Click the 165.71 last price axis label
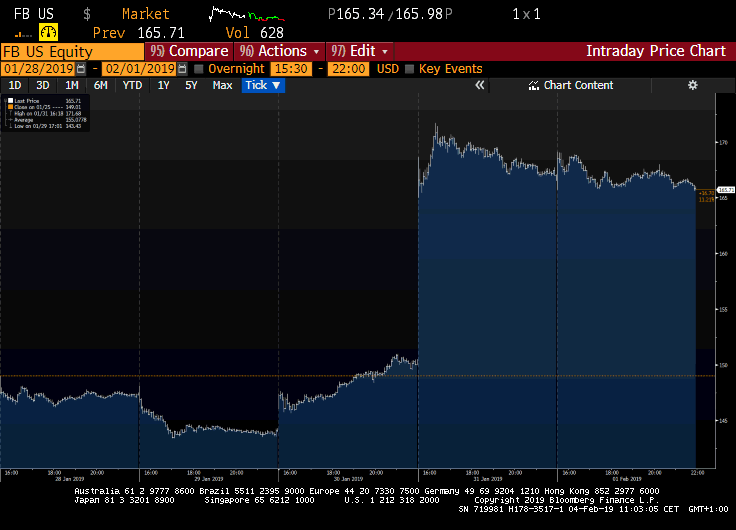This screenshot has width=736, height=530. [x=726, y=190]
